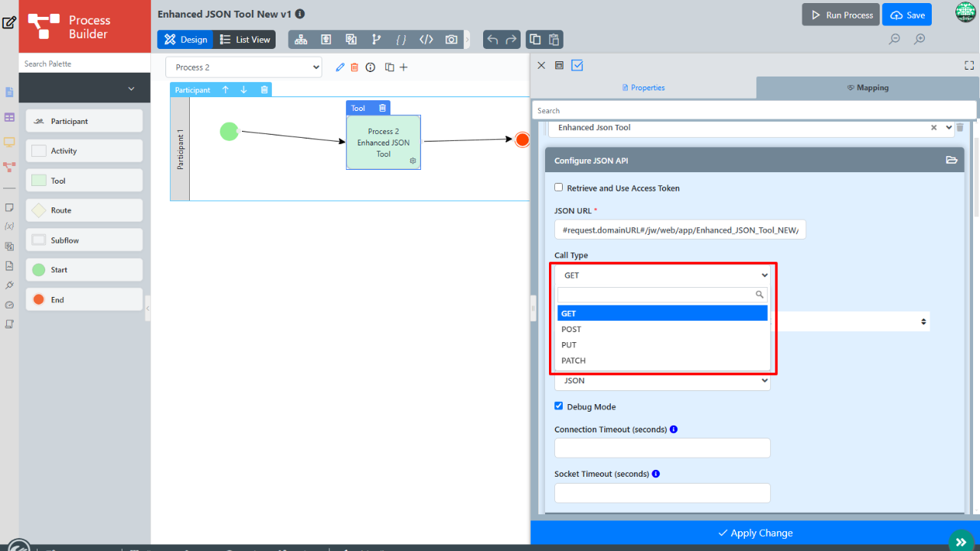Click the plus icon to add process
The height and width of the screenshot is (551, 980).
click(403, 67)
